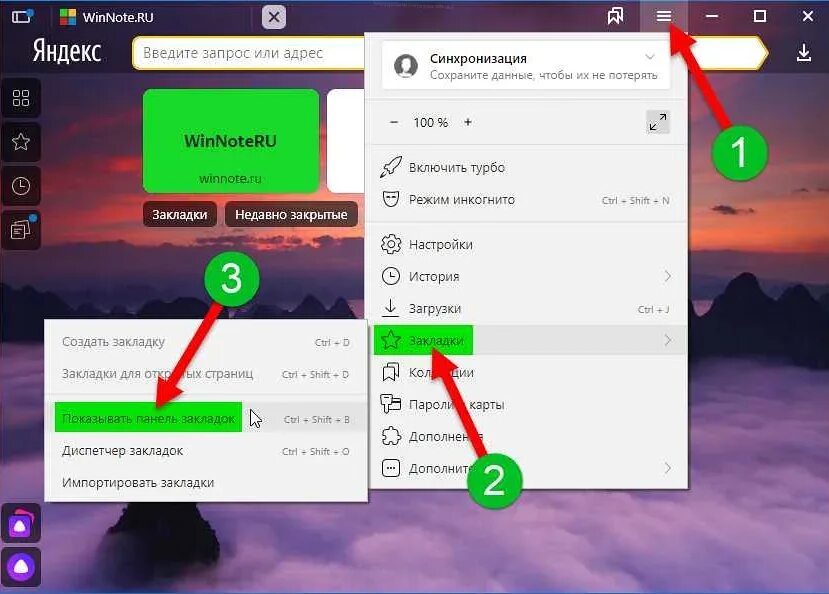Click the Закладки star icon in menu
This screenshot has width=829, height=594.
[x=391, y=340]
